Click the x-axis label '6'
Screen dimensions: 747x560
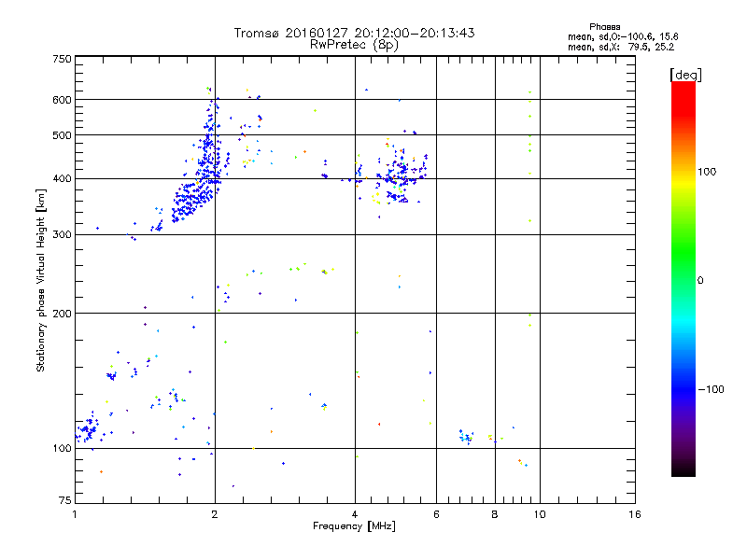(x=436, y=514)
